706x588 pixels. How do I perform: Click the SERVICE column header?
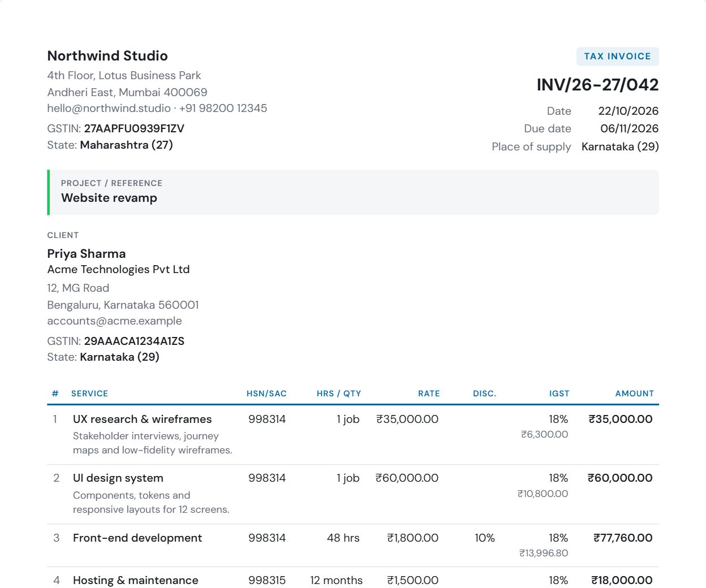[x=89, y=394]
